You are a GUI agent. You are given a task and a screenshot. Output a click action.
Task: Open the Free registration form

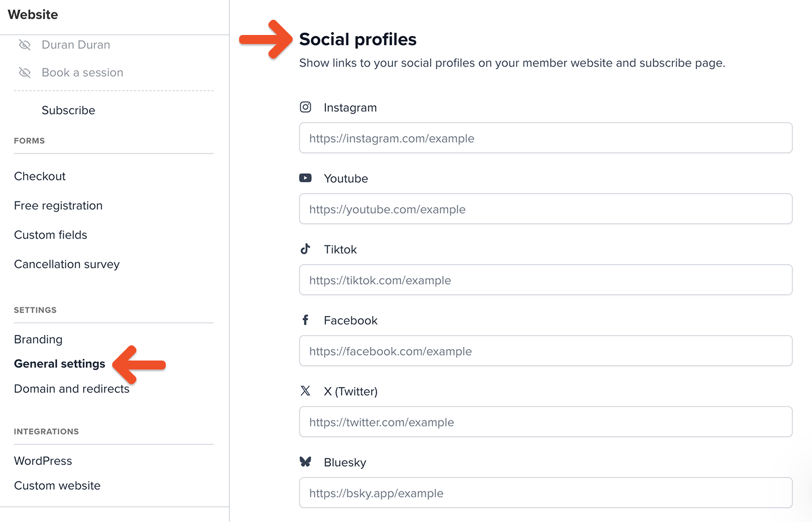tap(58, 205)
